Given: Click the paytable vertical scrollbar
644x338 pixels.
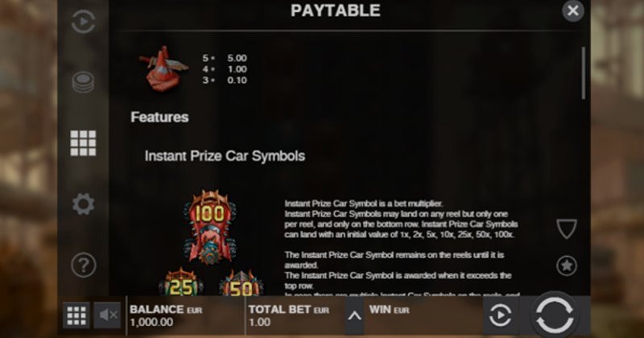Looking at the screenshot, I should (583, 73).
